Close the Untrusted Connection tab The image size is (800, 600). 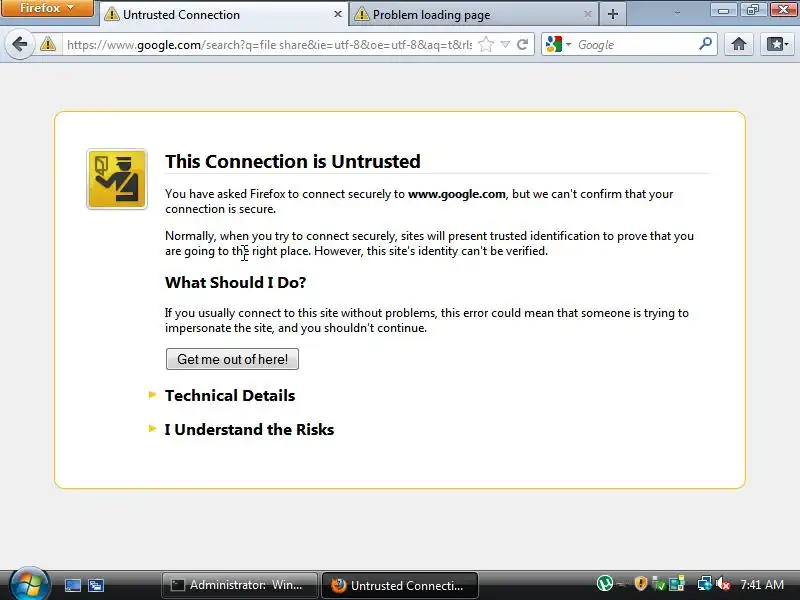point(337,14)
